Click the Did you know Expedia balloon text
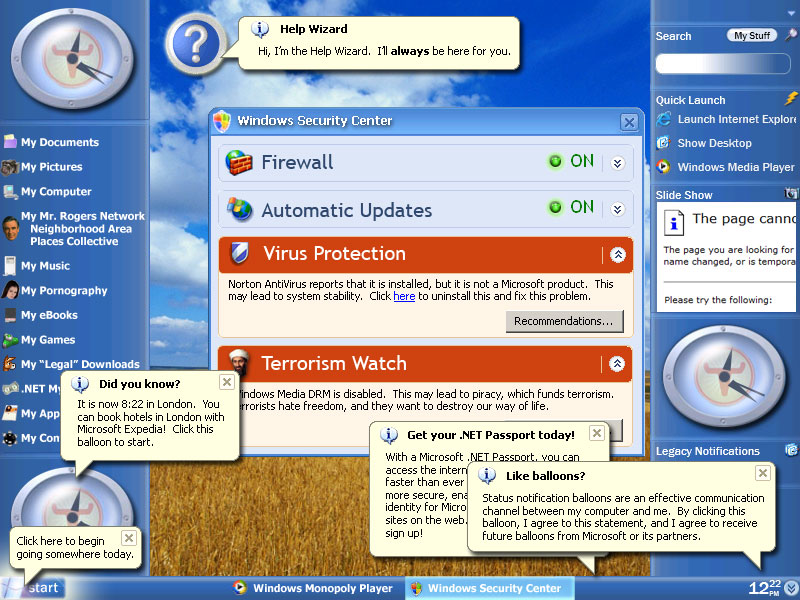The height and width of the screenshot is (600, 800). [151, 423]
